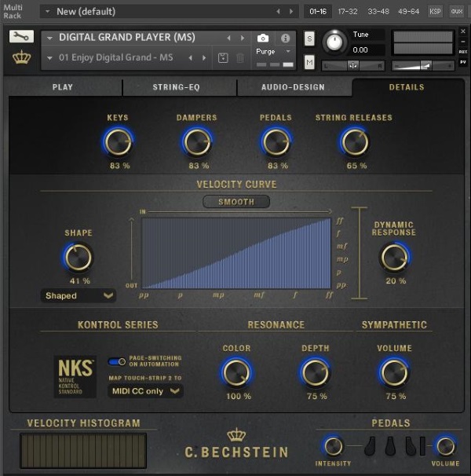
Task: Click the gold crown logo icon
Action: (x=21, y=57)
